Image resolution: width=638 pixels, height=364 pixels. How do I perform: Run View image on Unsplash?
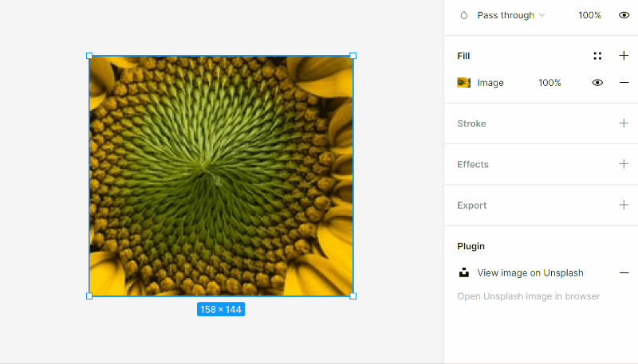click(530, 273)
